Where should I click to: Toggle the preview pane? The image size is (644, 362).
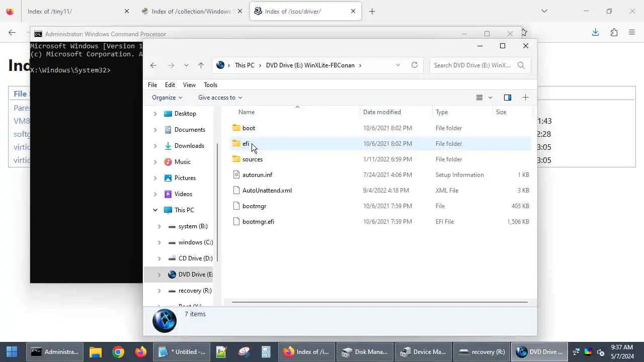[x=507, y=98]
